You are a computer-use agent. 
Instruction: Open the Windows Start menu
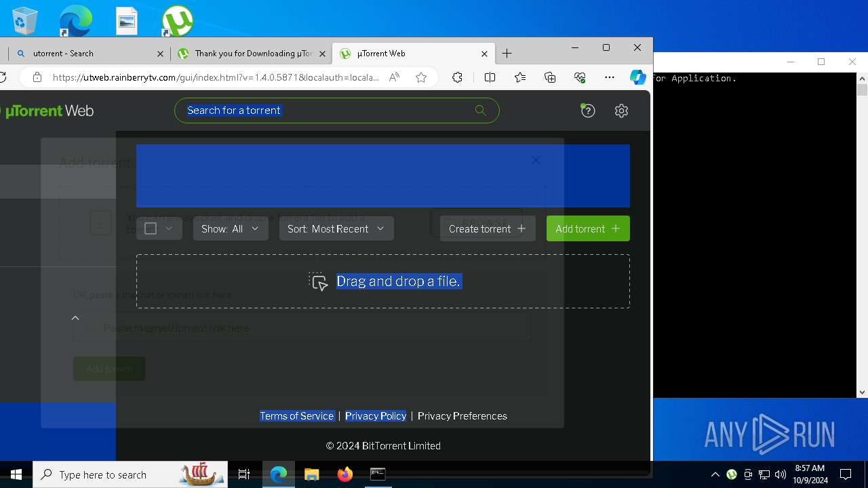16,474
